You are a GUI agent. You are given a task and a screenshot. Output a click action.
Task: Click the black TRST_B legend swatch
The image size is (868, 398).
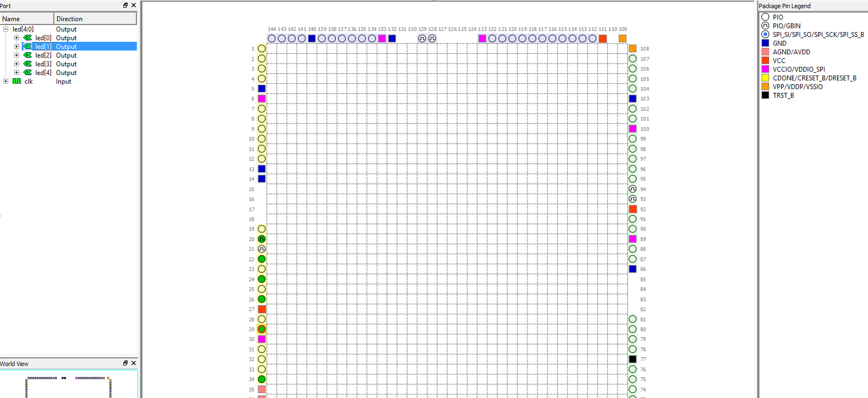[765, 95]
